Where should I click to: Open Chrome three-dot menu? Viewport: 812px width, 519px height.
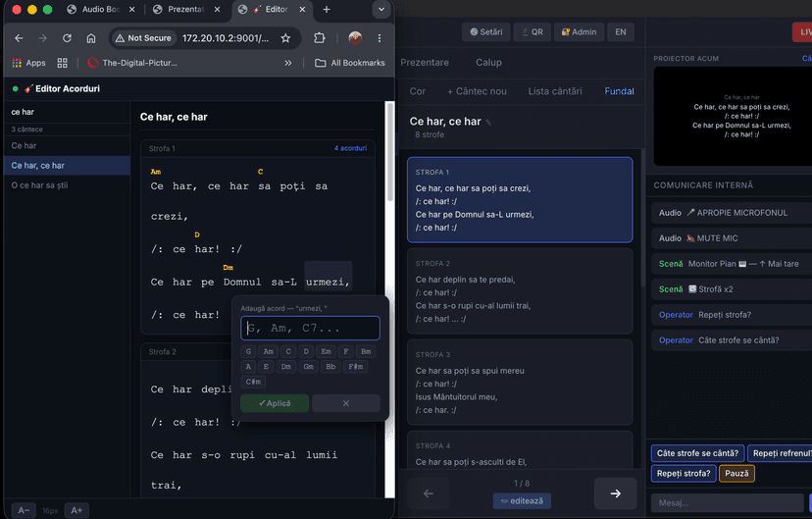380,38
